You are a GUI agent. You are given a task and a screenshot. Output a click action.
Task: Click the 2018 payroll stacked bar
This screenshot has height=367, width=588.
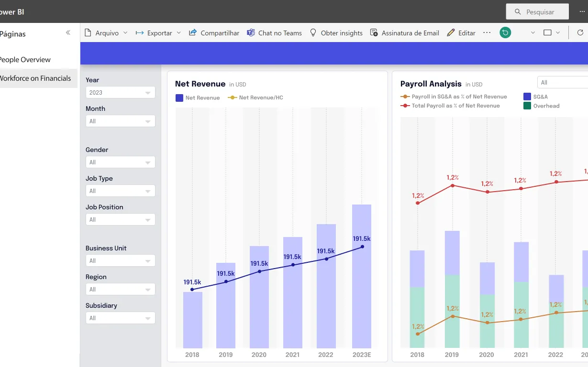[x=417, y=299]
